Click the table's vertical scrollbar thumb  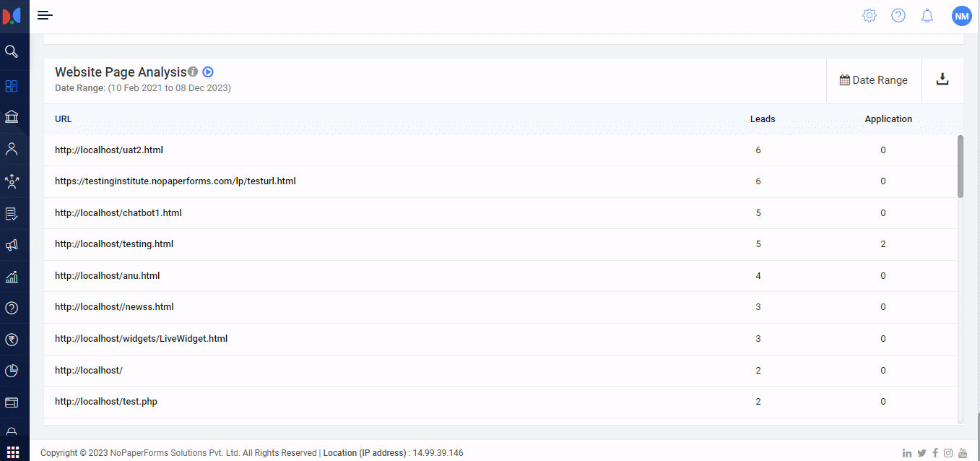[x=961, y=166]
